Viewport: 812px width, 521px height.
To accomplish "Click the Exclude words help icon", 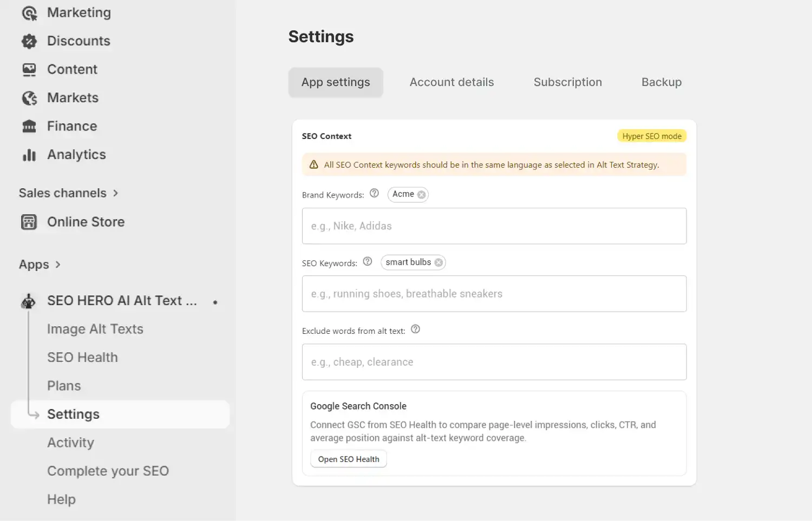I will point(415,329).
